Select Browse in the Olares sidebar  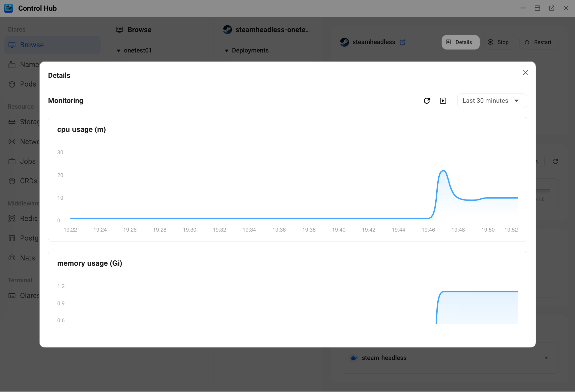tap(32, 45)
